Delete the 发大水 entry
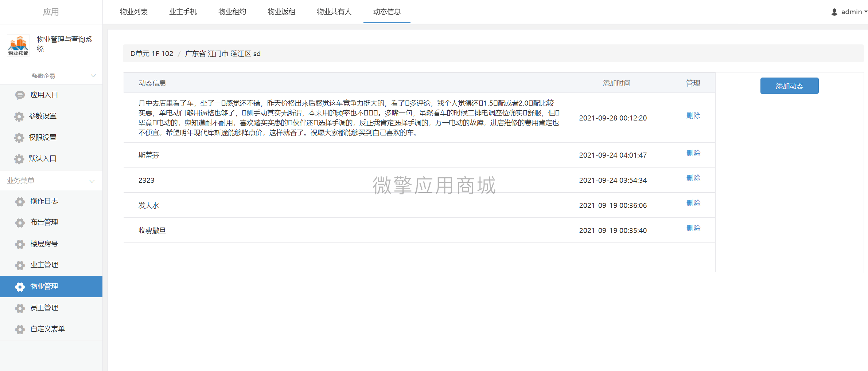Screen dimensions: 868x371 pyautogui.click(x=693, y=203)
